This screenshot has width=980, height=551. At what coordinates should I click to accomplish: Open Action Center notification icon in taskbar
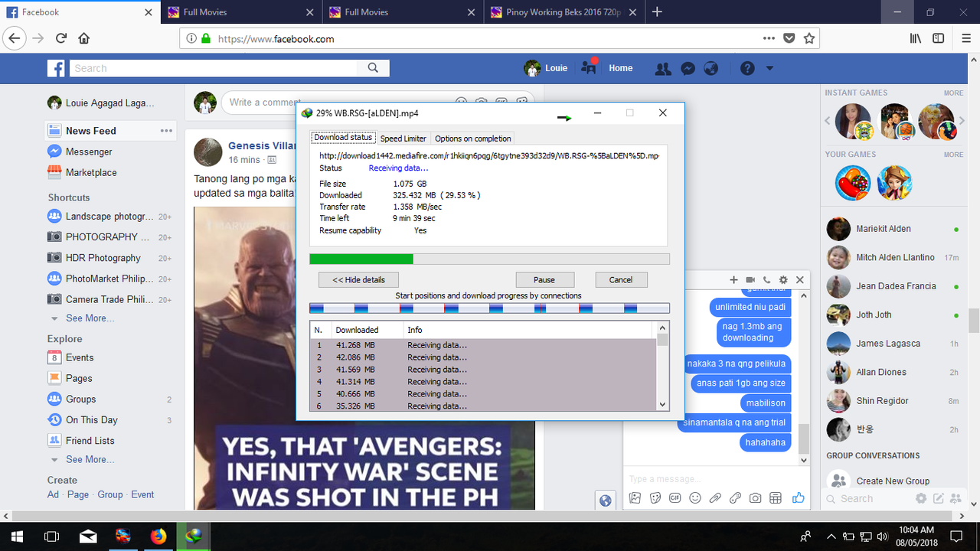tap(956, 536)
